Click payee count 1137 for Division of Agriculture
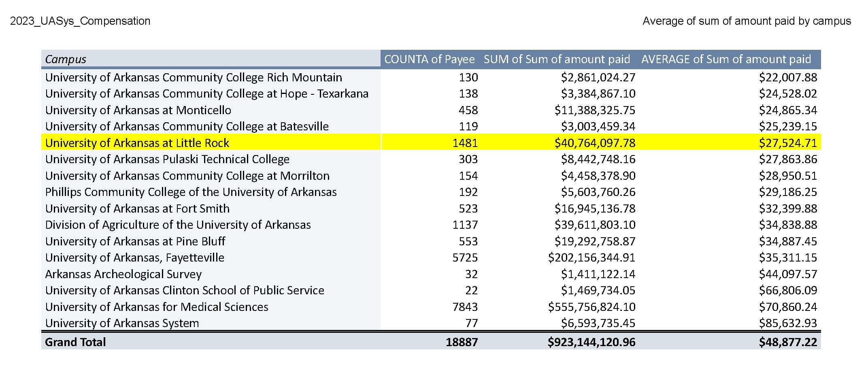The image size is (868, 368). pos(465,225)
